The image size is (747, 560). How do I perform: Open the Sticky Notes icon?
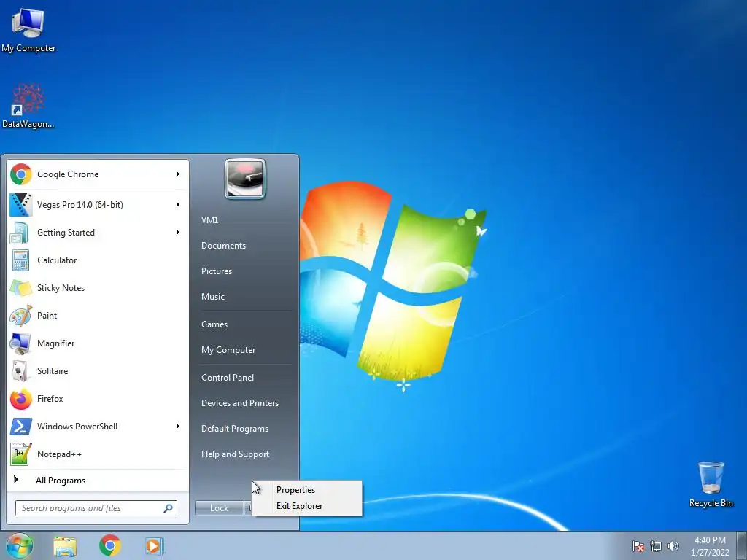click(20, 287)
